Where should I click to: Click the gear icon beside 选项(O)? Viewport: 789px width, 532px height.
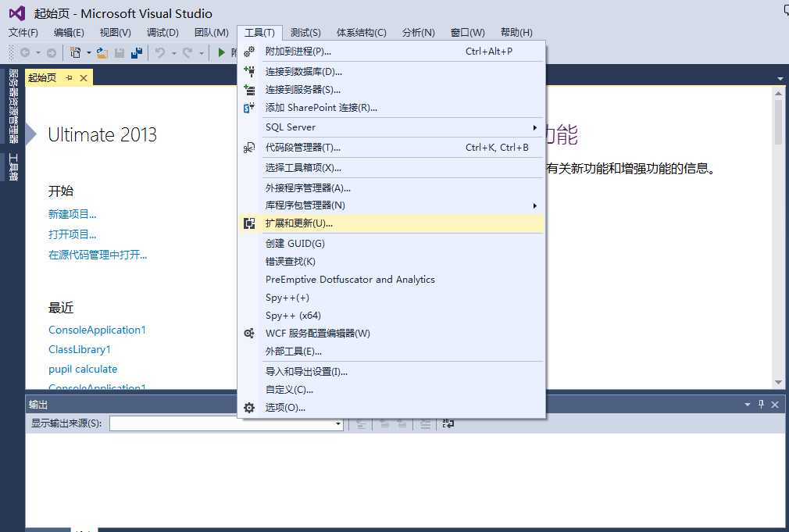click(x=249, y=408)
